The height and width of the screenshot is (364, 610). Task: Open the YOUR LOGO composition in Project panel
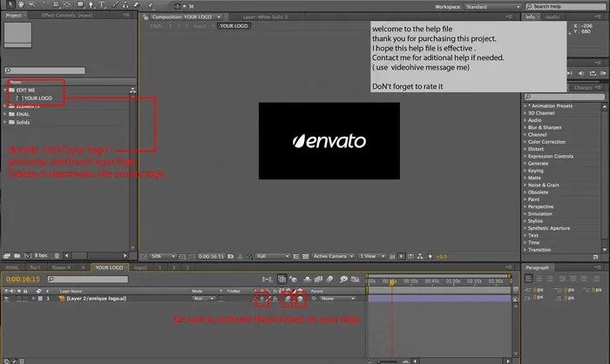pos(37,98)
